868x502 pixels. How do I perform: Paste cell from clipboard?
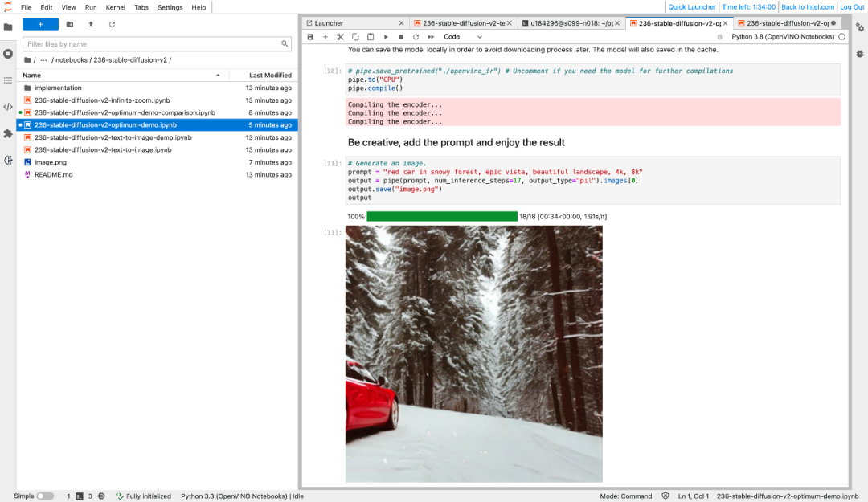[371, 37]
